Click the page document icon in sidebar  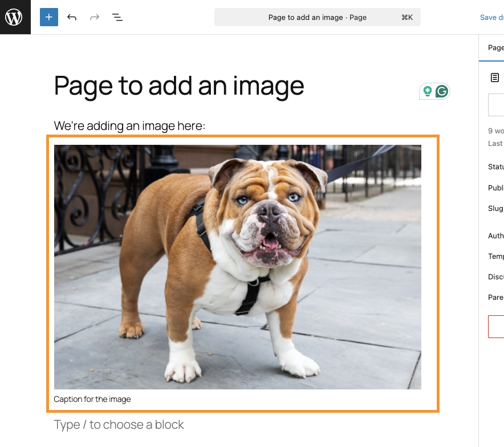(x=495, y=78)
